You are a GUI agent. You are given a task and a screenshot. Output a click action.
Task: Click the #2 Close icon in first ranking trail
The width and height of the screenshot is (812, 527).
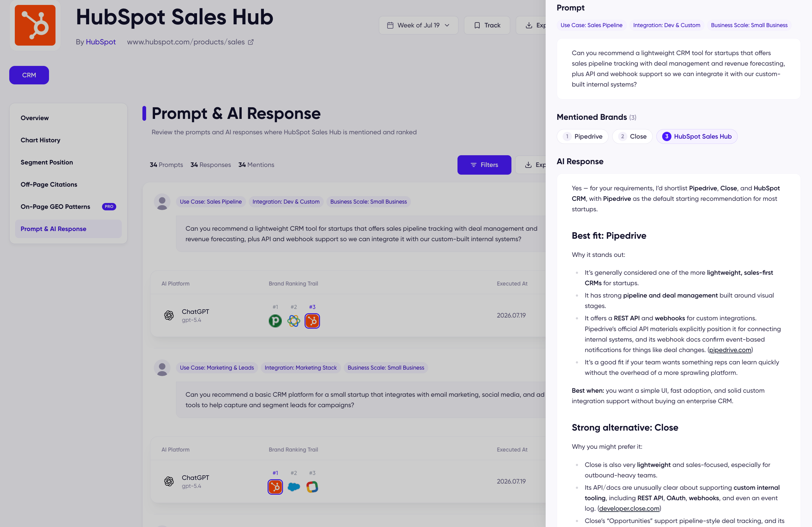(x=293, y=321)
